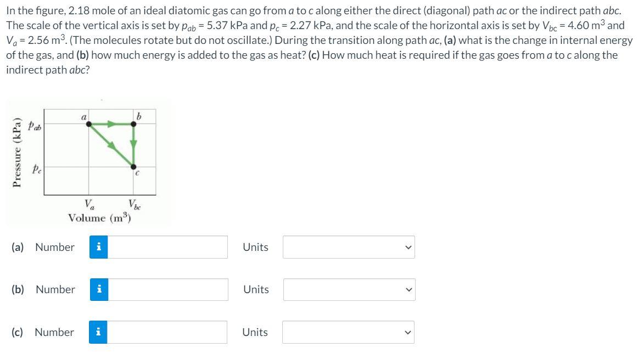Click the Pressure (kPa) axis label

click(x=16, y=152)
